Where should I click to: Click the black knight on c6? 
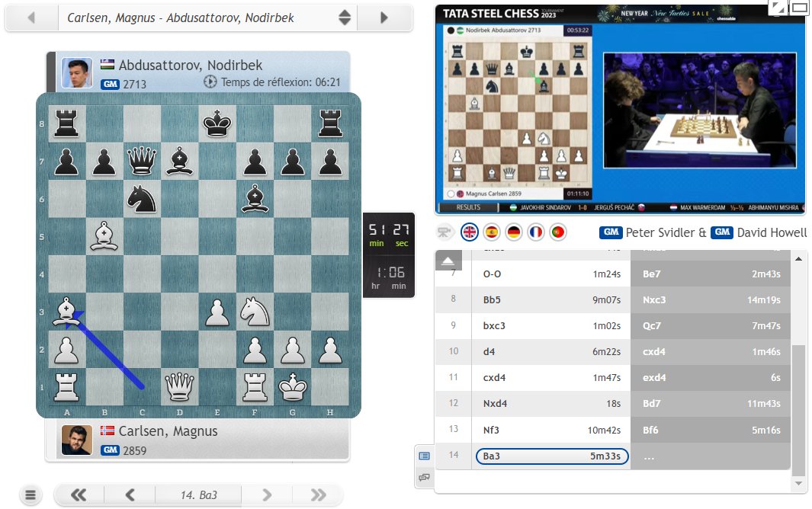(x=141, y=199)
